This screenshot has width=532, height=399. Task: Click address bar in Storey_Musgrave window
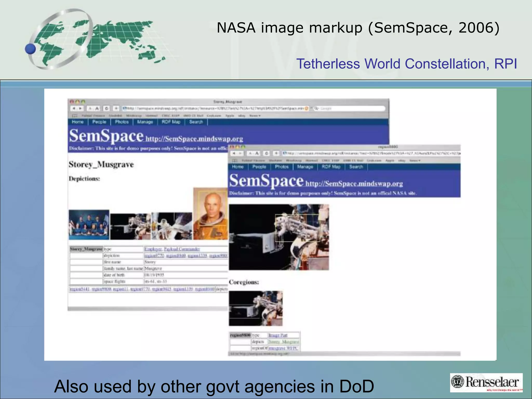216,108
